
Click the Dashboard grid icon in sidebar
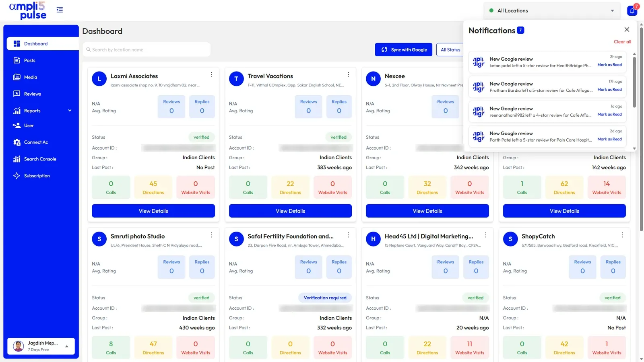(17, 43)
